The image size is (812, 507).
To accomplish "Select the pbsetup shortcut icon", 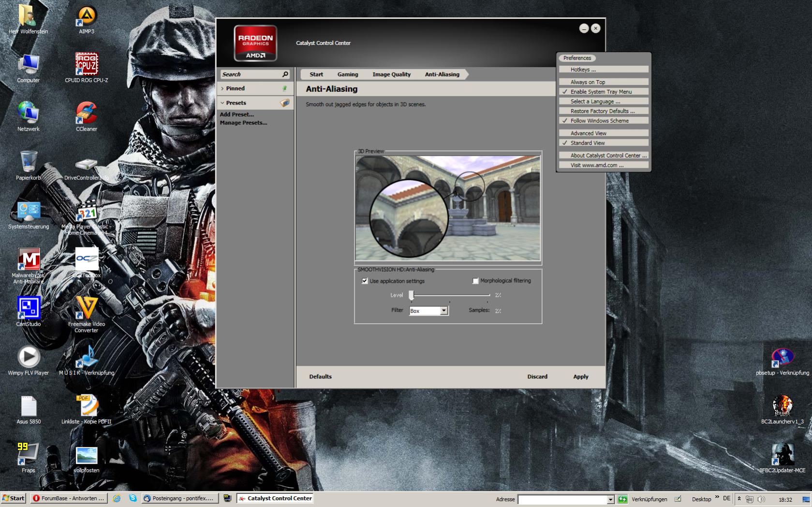I will 782,361.
